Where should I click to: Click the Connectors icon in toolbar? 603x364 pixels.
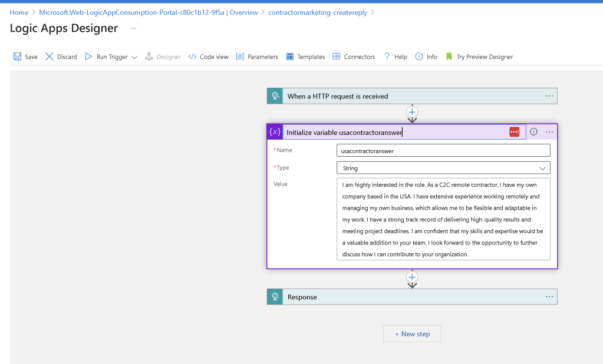coord(336,57)
